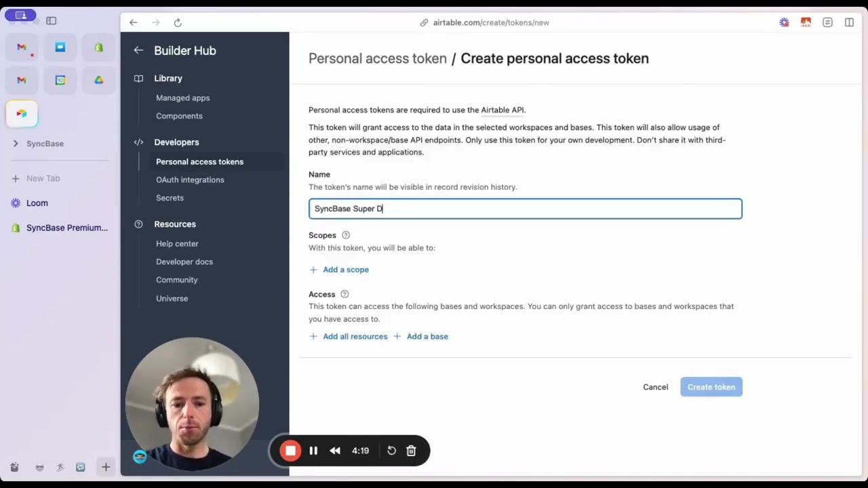Viewport: 868px width, 488px height.
Task: Click the Resources section heading
Action: click(x=175, y=224)
